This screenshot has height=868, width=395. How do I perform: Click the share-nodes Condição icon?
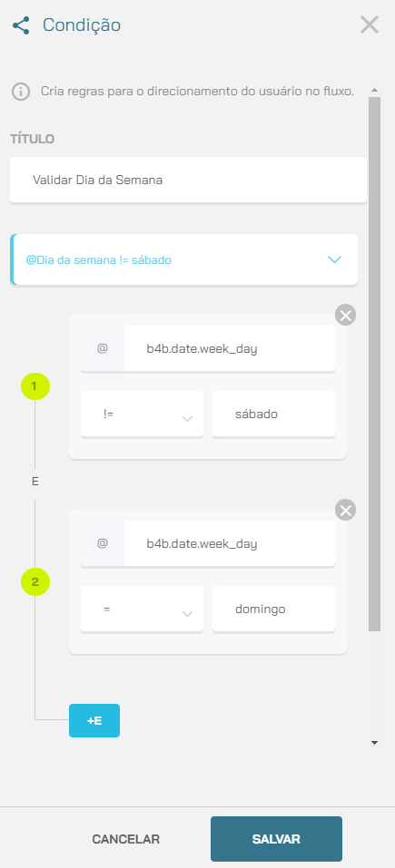21,25
